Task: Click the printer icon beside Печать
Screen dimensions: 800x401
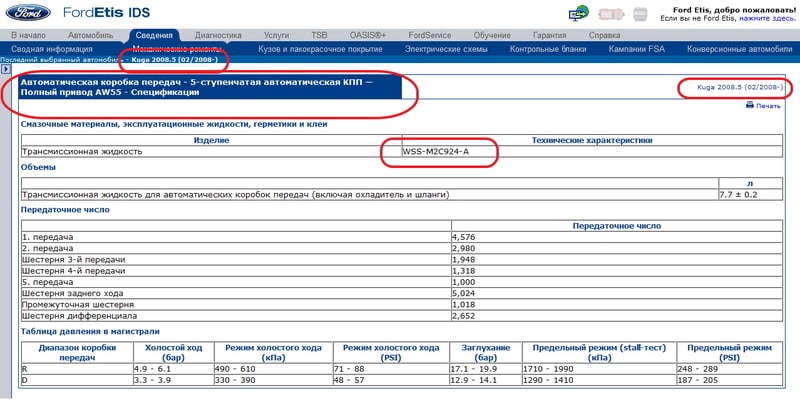Action: click(x=749, y=105)
